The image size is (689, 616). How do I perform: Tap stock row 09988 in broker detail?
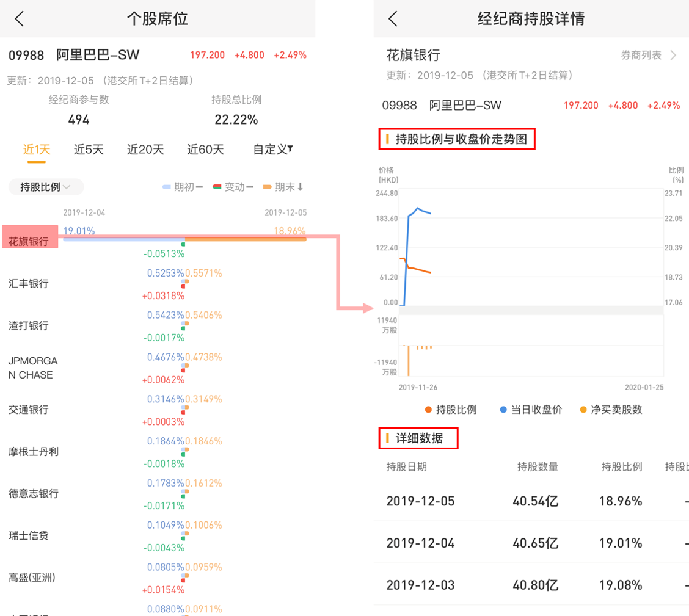pos(531,106)
